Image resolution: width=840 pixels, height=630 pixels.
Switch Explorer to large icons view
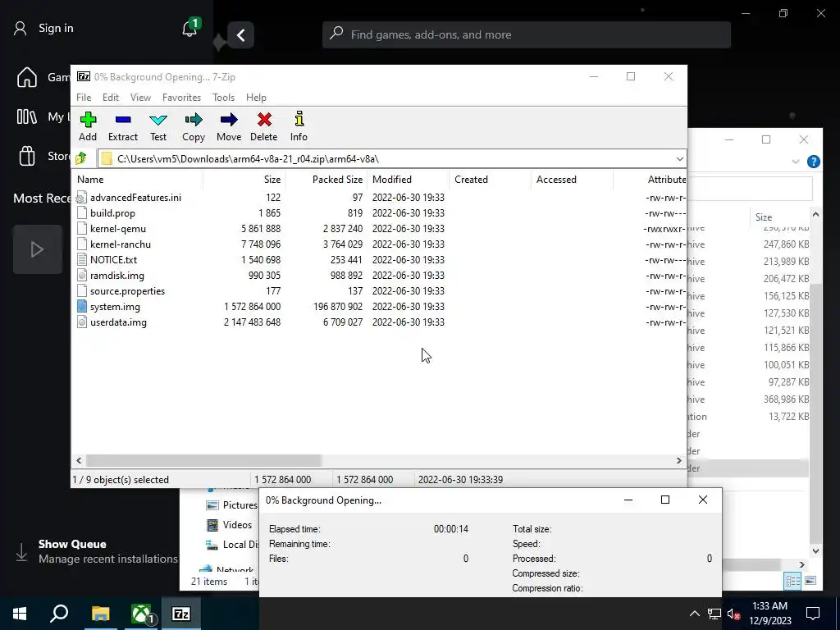(x=810, y=581)
